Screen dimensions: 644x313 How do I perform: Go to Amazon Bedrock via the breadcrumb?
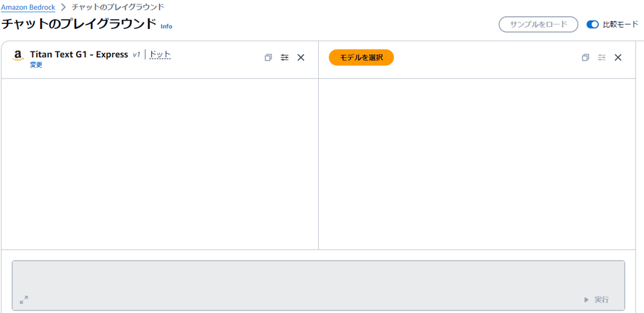[x=28, y=7]
